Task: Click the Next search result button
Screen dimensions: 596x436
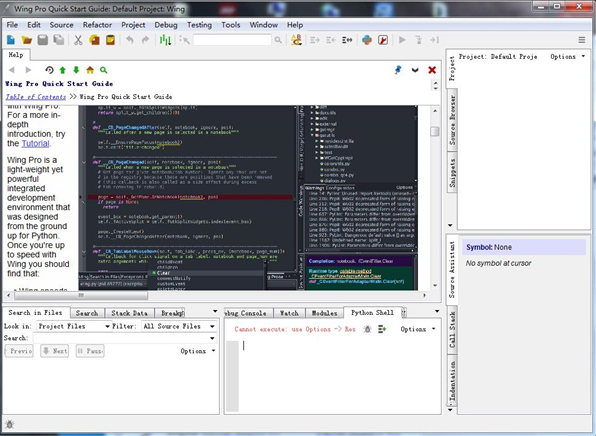Action: [54, 351]
